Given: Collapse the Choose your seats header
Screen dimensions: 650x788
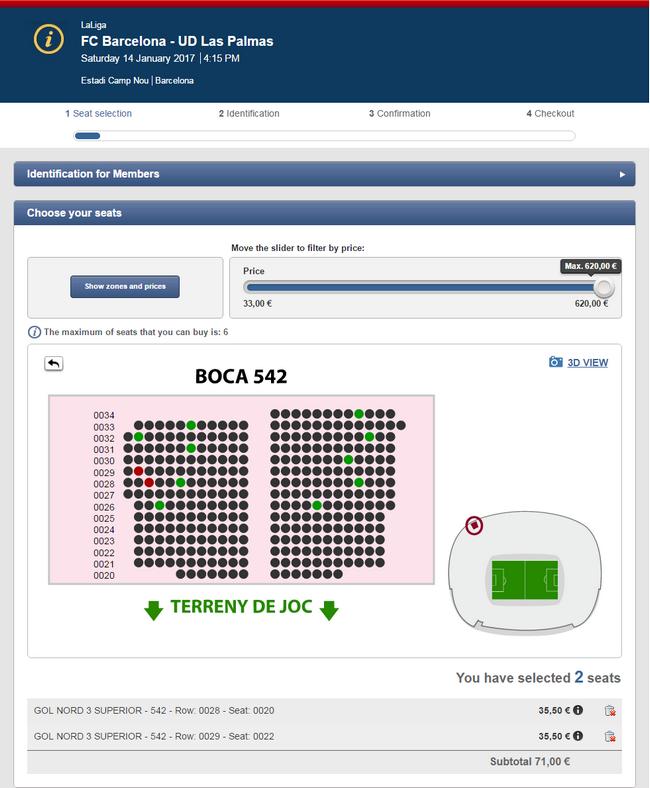Looking at the screenshot, I should [325, 213].
